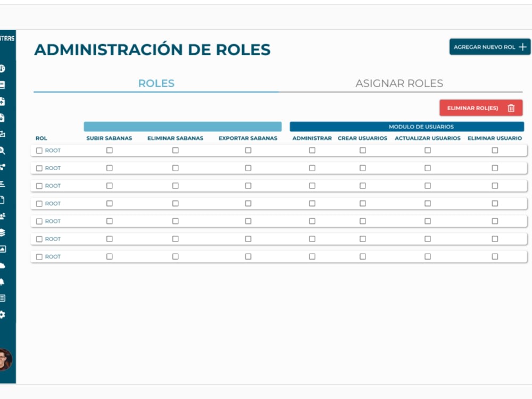Select the first ROOT role row checkbox
The height and width of the screenshot is (399, 532).
pos(39,151)
